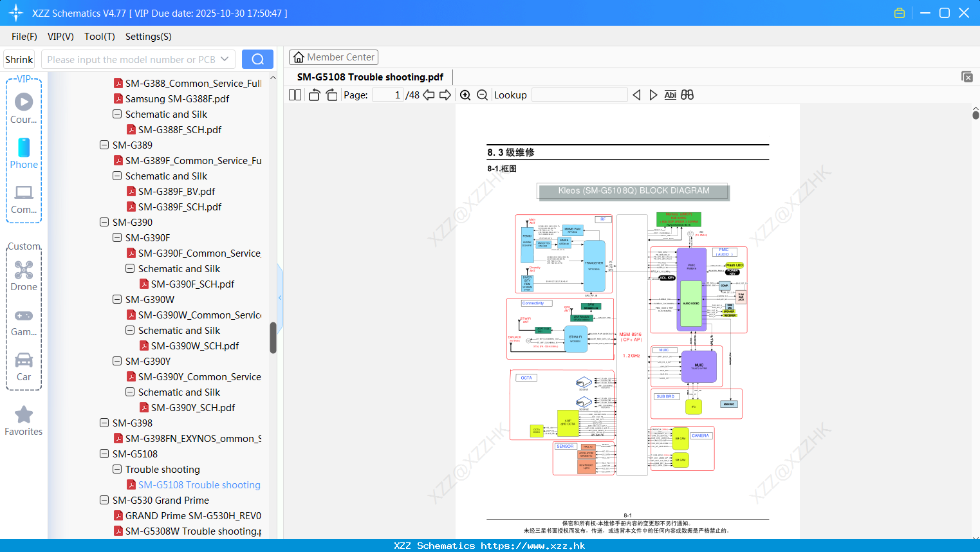Open the File(F) menu
Image resolution: width=980 pixels, height=552 pixels.
point(24,37)
